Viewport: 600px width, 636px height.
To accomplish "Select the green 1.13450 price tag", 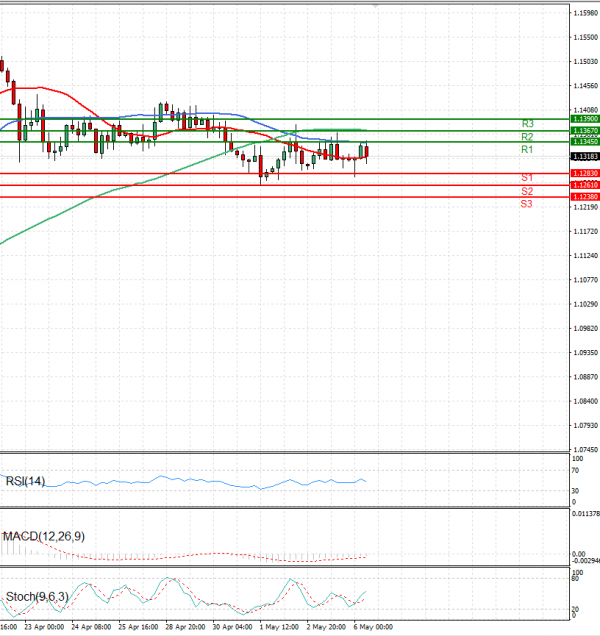I will tap(585, 142).
